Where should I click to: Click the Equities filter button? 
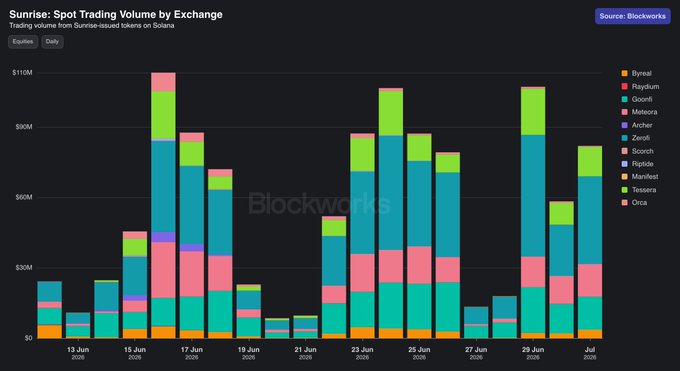click(x=23, y=42)
